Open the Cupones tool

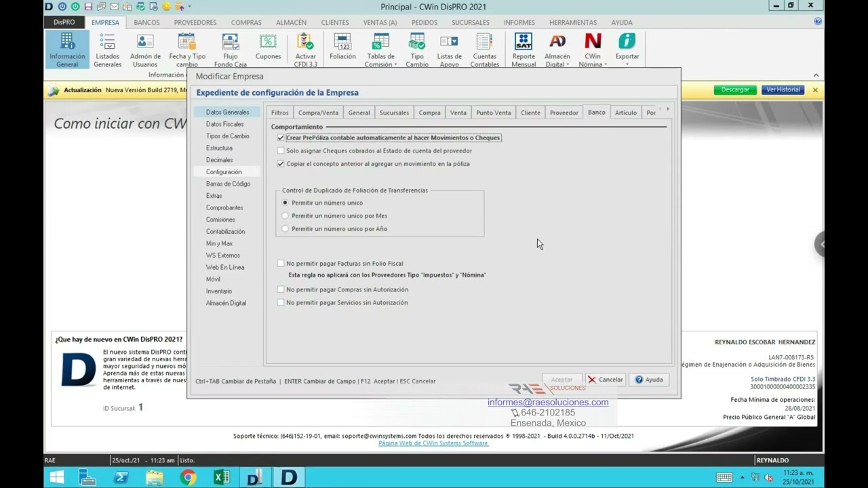point(268,47)
